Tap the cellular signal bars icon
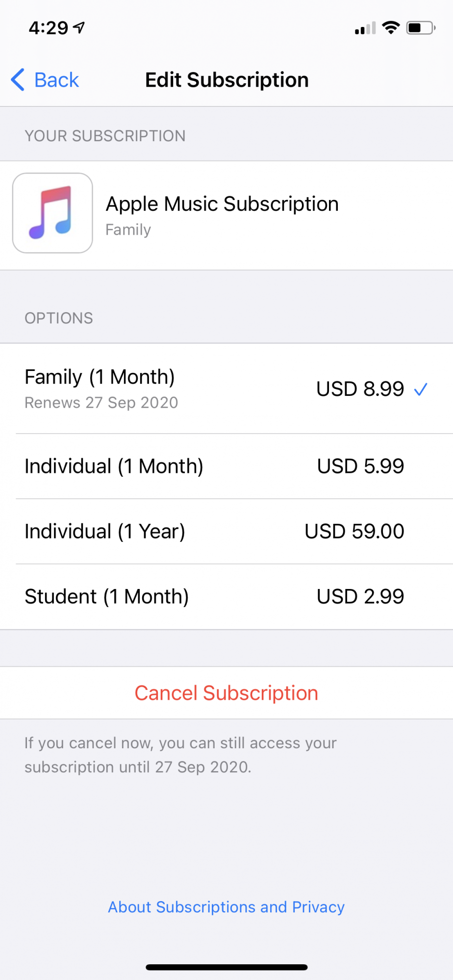The width and height of the screenshot is (453, 980). 365,28
